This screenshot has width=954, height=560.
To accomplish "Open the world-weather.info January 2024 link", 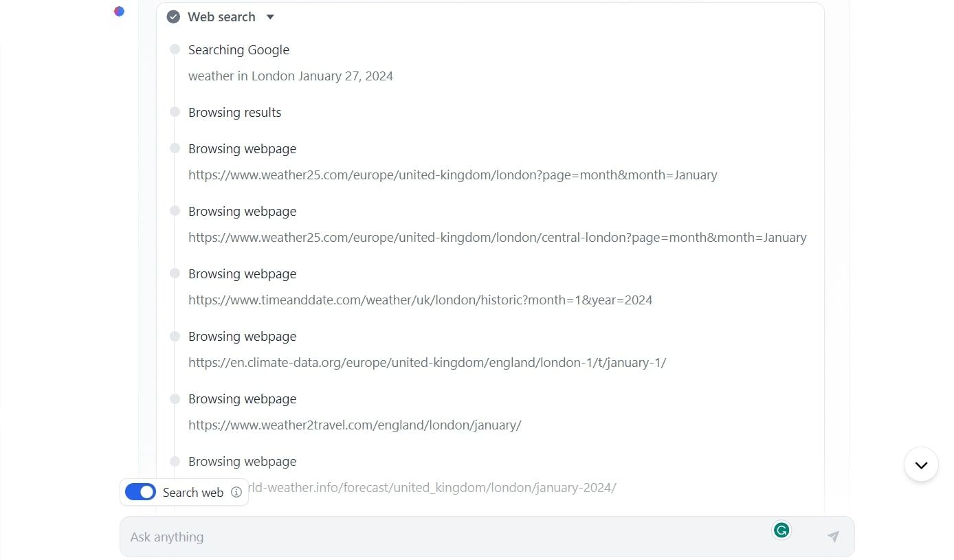I will pyautogui.click(x=433, y=487).
